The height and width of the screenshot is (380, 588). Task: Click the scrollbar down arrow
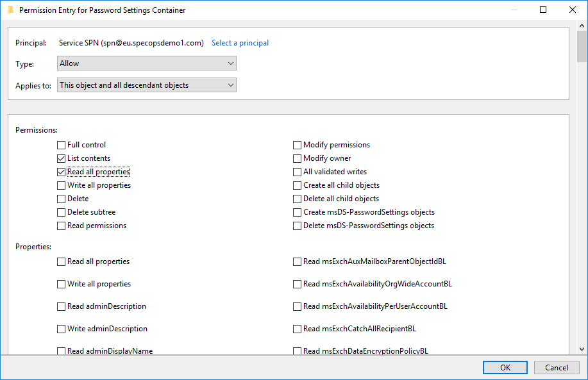pyautogui.click(x=582, y=349)
